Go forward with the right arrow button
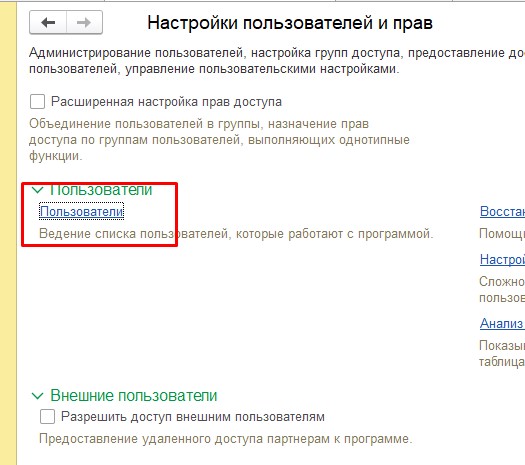The height and width of the screenshot is (465, 525). coord(84,22)
